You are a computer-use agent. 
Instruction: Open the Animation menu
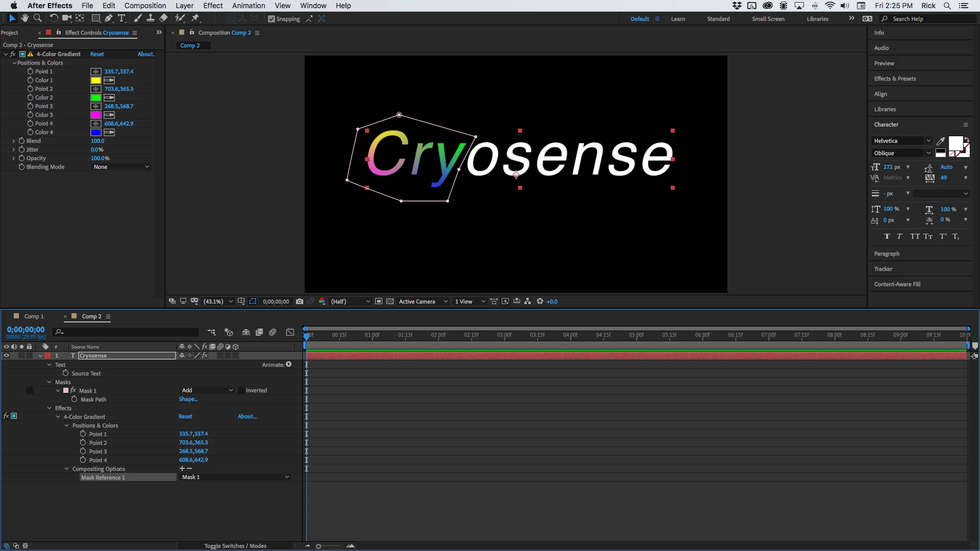point(248,6)
